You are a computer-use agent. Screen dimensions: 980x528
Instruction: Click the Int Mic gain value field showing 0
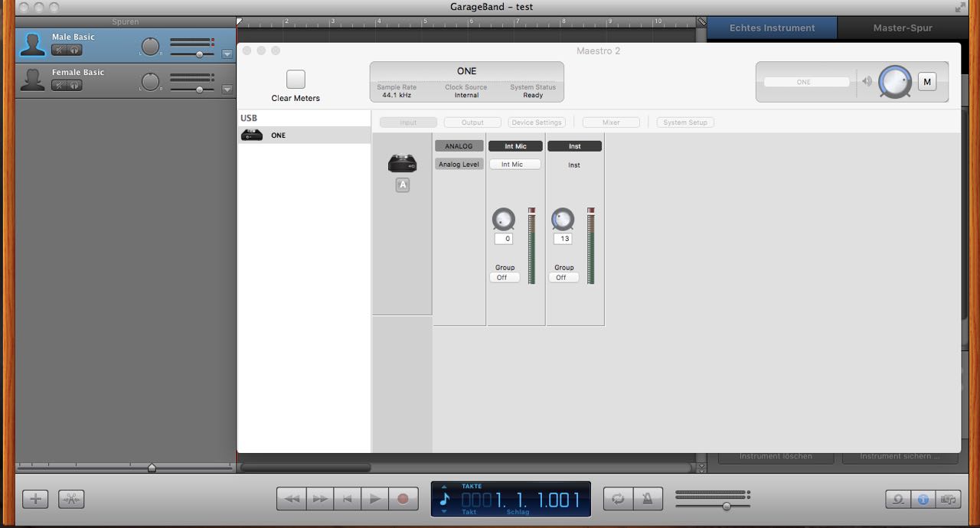(504, 239)
